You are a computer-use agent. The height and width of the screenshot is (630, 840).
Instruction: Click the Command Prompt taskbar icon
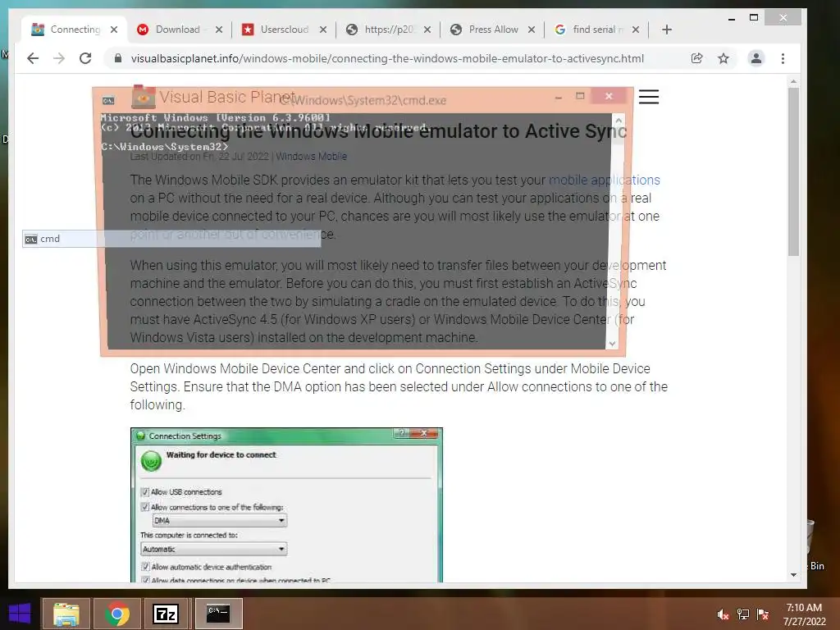click(218, 614)
